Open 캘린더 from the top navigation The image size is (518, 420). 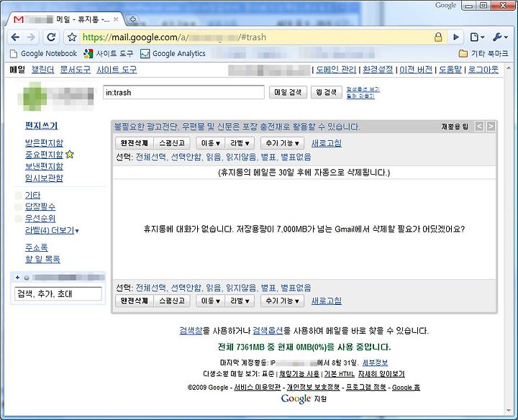point(42,70)
